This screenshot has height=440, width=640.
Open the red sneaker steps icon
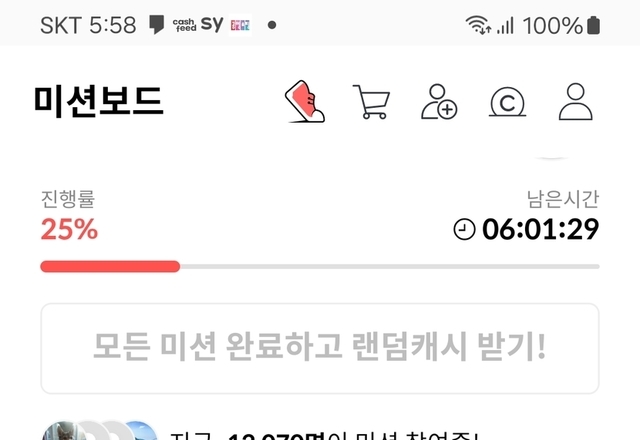(305, 102)
